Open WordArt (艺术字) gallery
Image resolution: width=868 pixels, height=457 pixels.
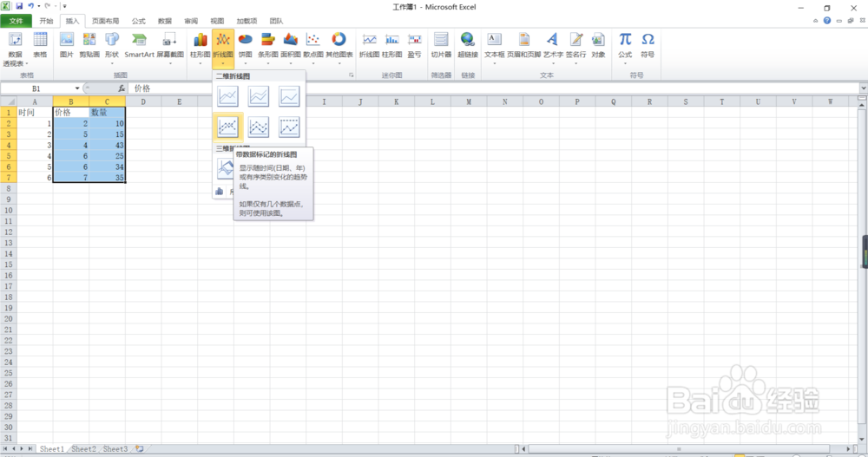pyautogui.click(x=552, y=40)
